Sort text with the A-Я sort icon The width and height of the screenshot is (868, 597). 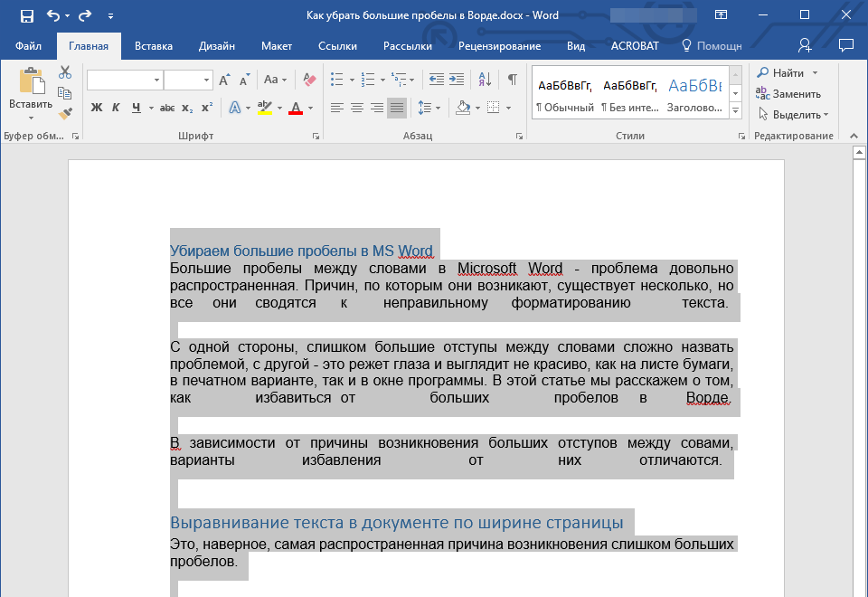pyautogui.click(x=484, y=80)
